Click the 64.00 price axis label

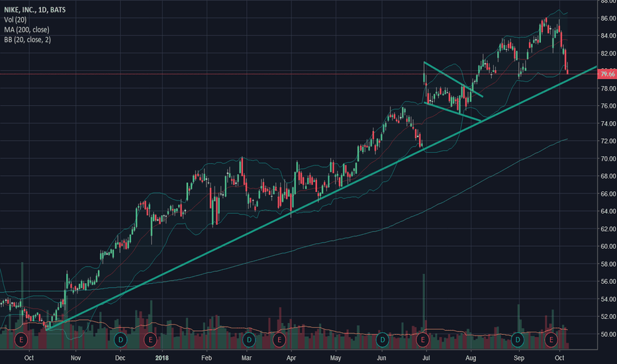click(608, 211)
